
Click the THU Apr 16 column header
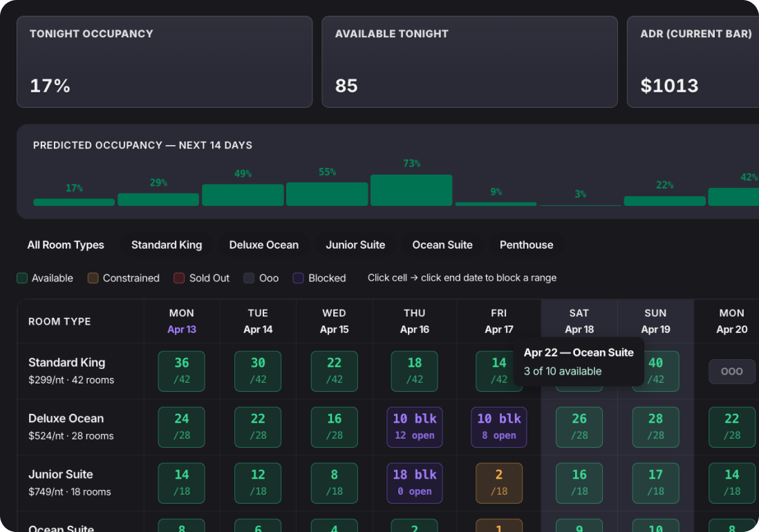pos(414,321)
